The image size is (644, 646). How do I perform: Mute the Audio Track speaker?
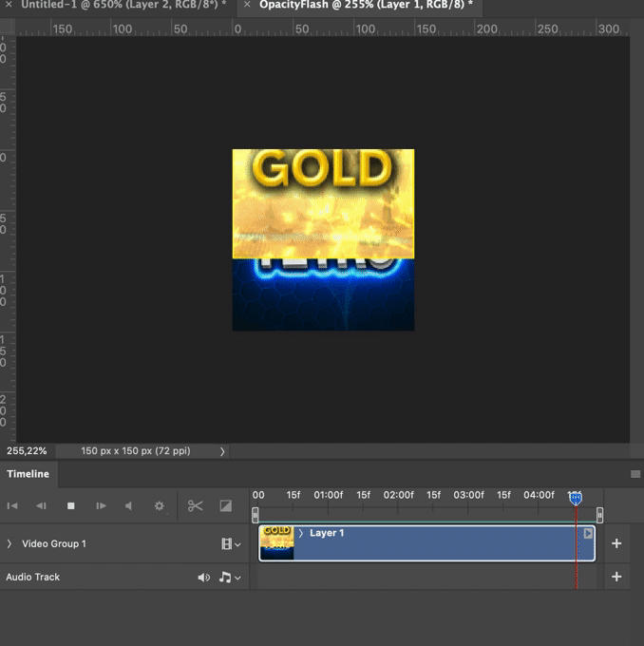point(203,578)
